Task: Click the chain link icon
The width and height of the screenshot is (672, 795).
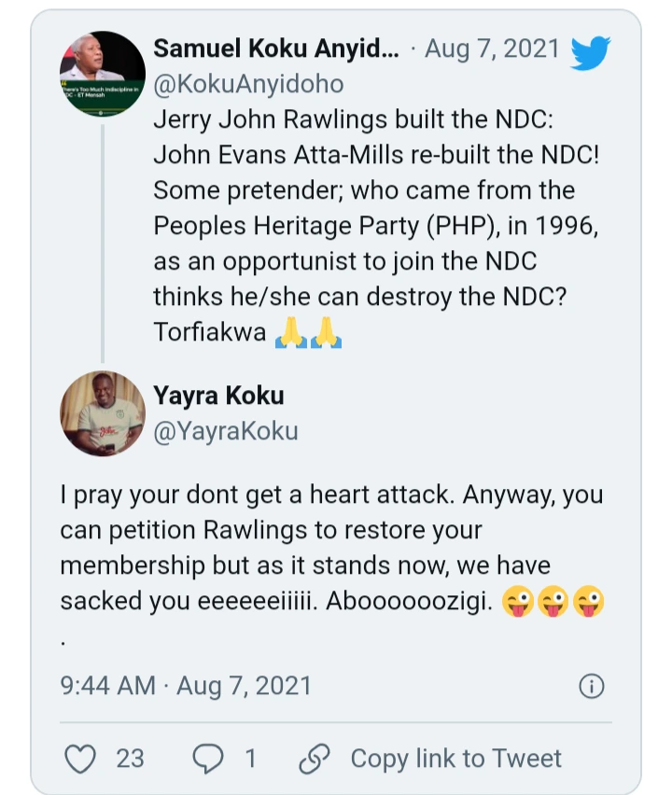Action: coord(315,759)
